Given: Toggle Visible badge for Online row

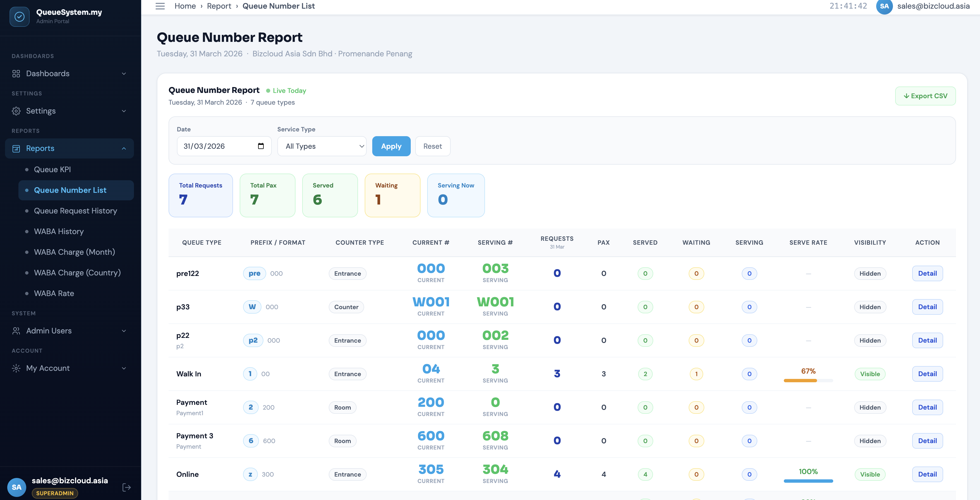Looking at the screenshot, I should click(870, 474).
